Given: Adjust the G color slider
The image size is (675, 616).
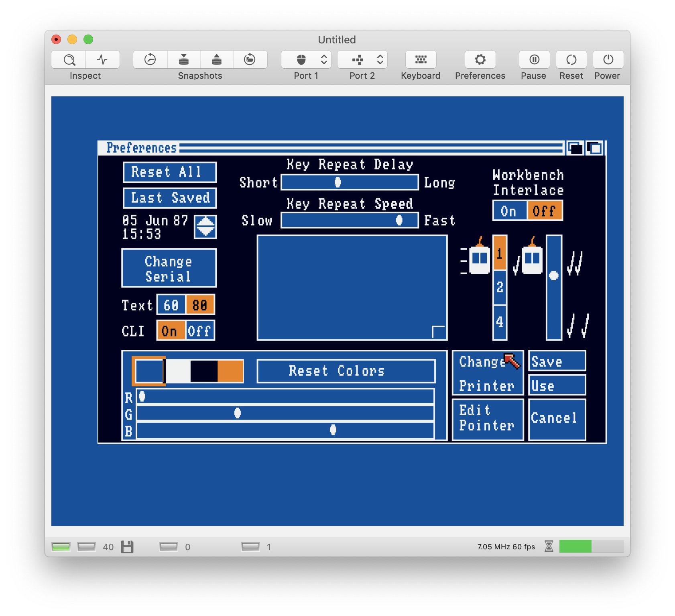Looking at the screenshot, I should point(285,413).
